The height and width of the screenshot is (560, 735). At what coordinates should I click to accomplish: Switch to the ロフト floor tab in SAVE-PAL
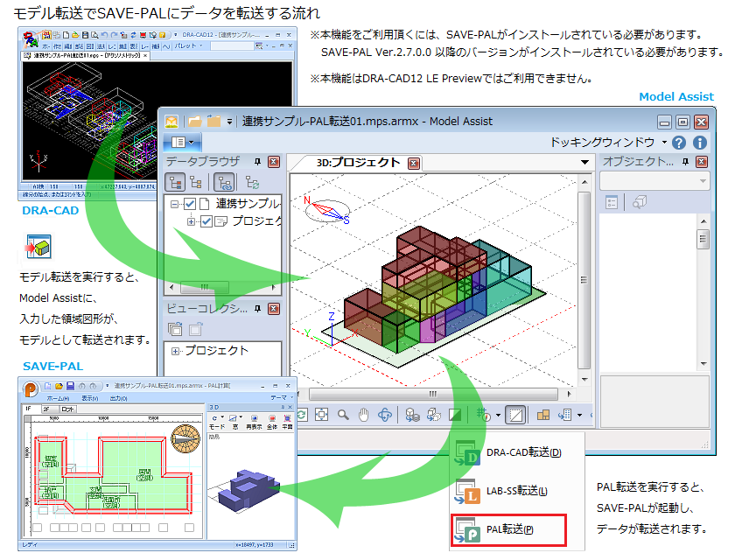pos(67,409)
